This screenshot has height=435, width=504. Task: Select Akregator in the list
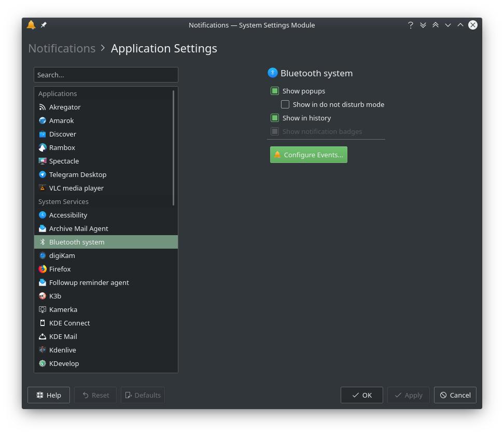(106, 107)
